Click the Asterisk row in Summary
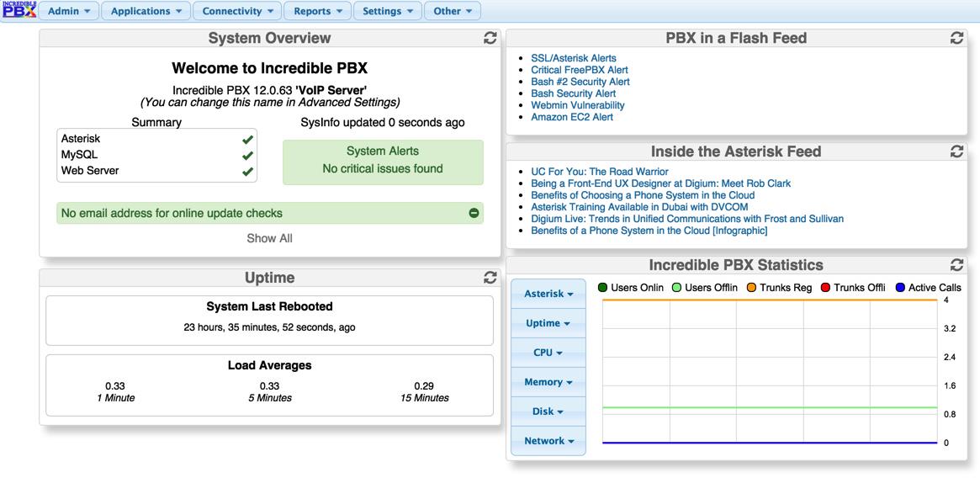 pyautogui.click(x=156, y=139)
